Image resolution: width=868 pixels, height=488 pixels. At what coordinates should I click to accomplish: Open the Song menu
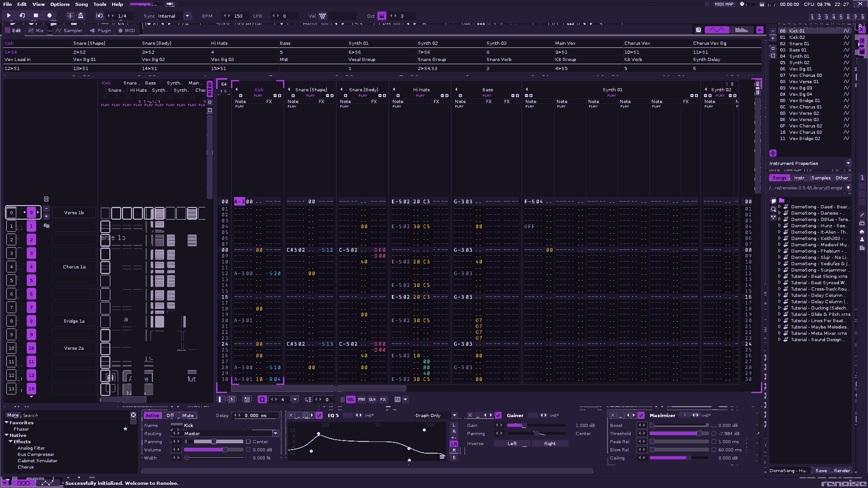(81, 4)
